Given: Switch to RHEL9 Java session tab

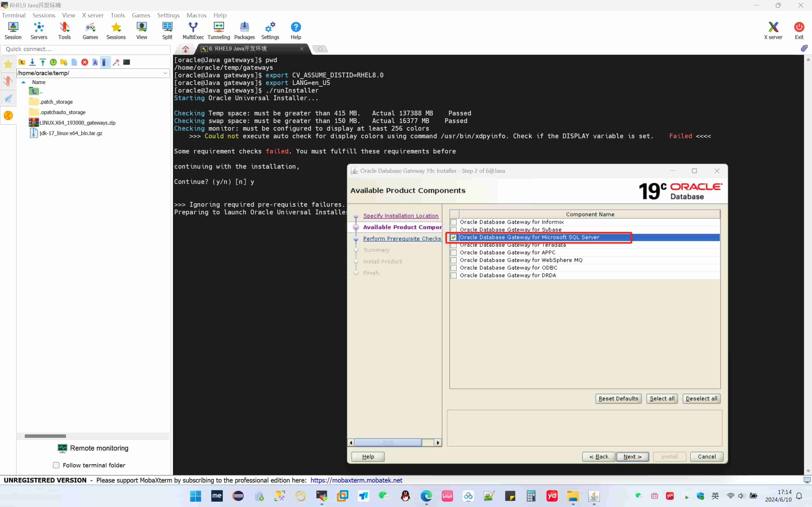Looking at the screenshot, I should (252, 49).
